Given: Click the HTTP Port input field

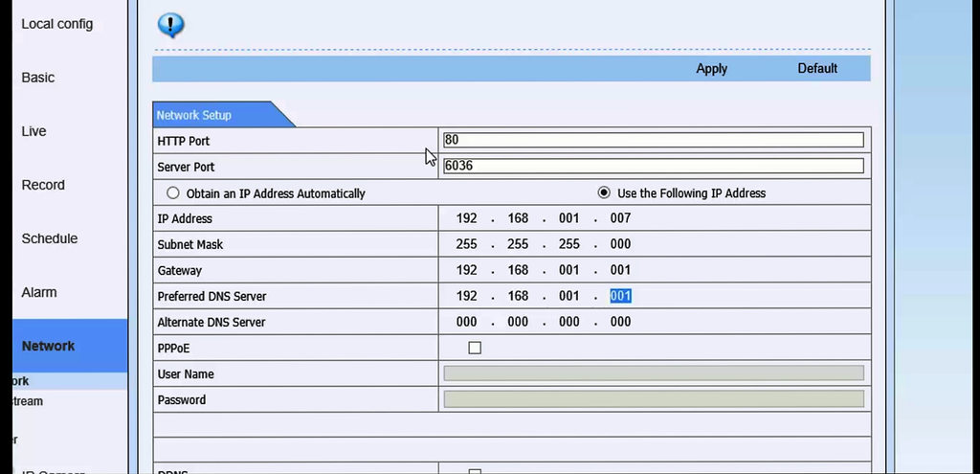Looking at the screenshot, I should pyautogui.click(x=654, y=140).
